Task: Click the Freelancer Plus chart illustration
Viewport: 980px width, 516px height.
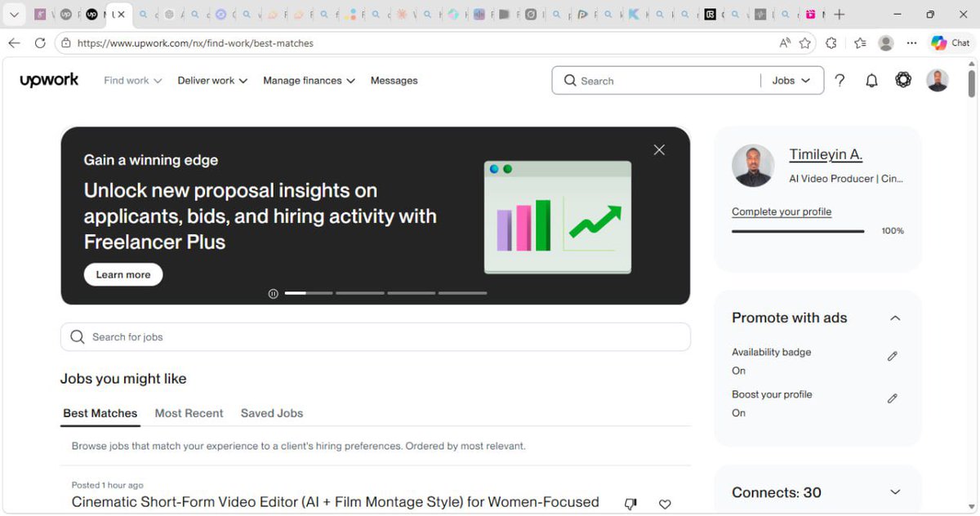Action: point(558,217)
